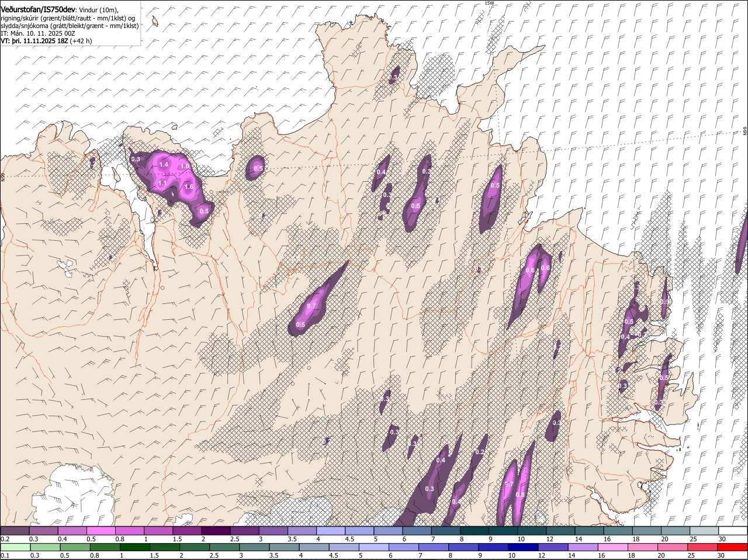748x560 pixels.
Task: Pick the 0.5–0.8 green swatch, lower legend
Action: tap(75, 548)
